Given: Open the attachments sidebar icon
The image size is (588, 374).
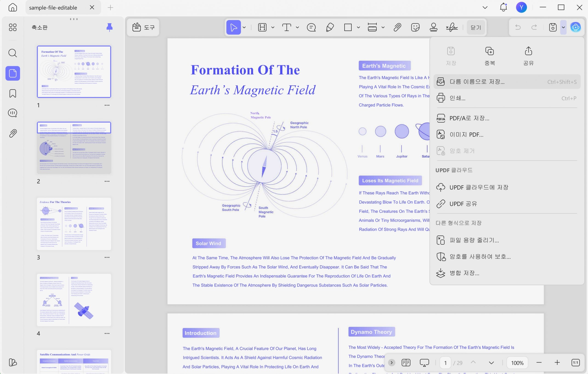Looking at the screenshot, I should (x=13, y=133).
